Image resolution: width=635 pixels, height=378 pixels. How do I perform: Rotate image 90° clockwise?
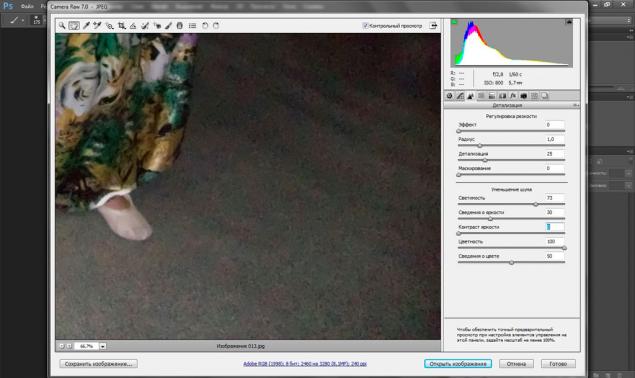tap(216, 26)
